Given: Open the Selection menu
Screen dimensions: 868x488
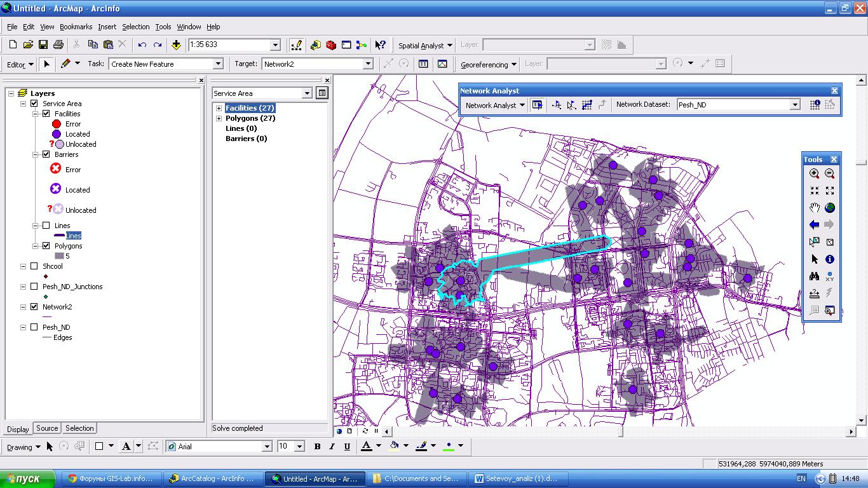Looking at the screenshot, I should (x=135, y=27).
